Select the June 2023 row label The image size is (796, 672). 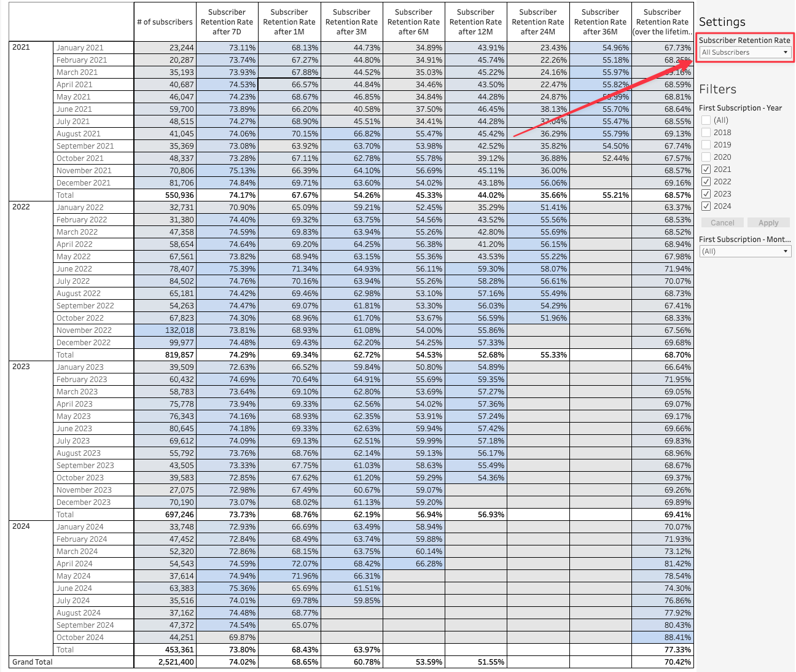pyautogui.click(x=93, y=429)
